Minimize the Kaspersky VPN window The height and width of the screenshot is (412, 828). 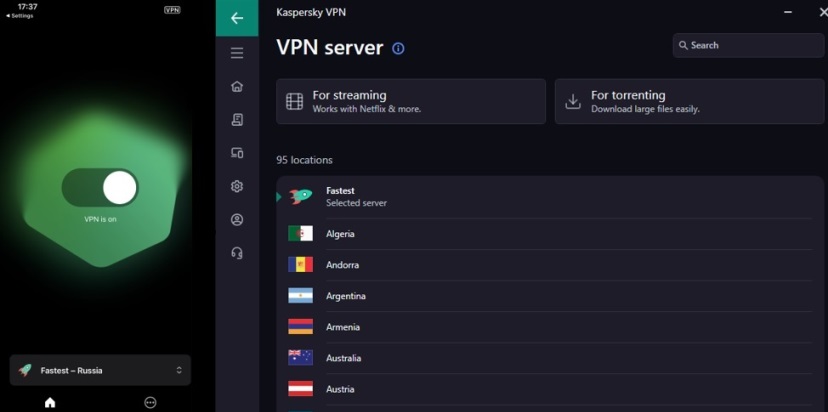[788, 12]
